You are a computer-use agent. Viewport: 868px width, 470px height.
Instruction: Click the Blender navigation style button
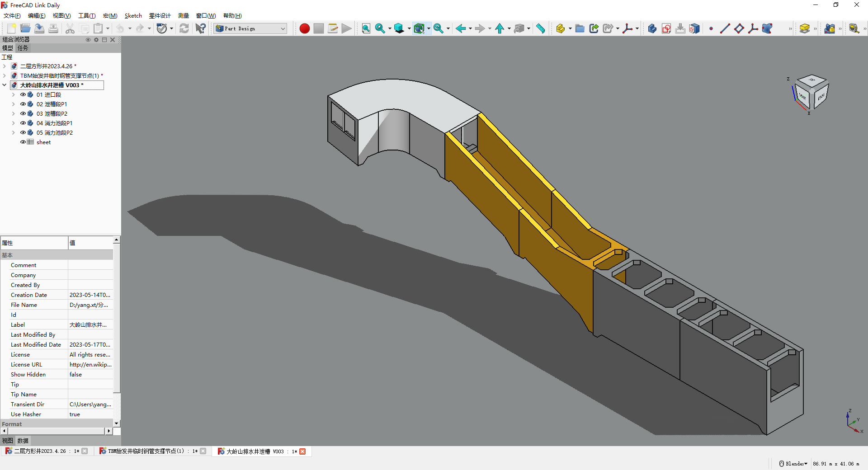point(793,464)
